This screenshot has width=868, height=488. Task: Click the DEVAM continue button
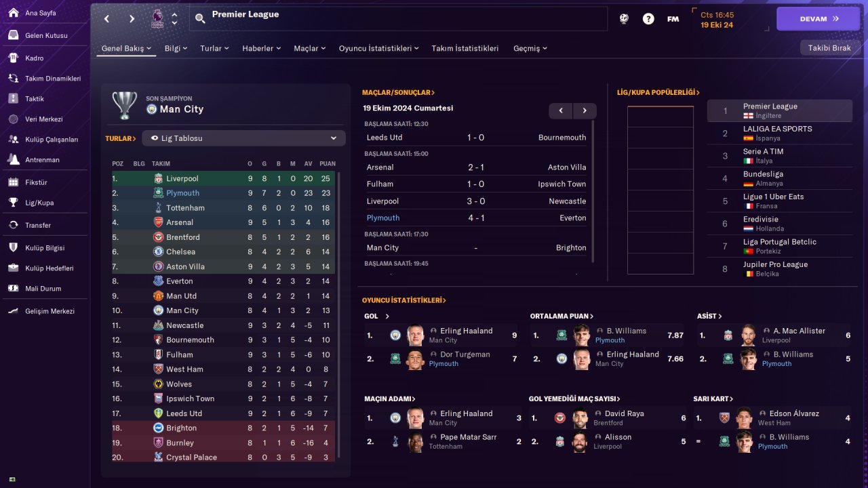pos(818,19)
